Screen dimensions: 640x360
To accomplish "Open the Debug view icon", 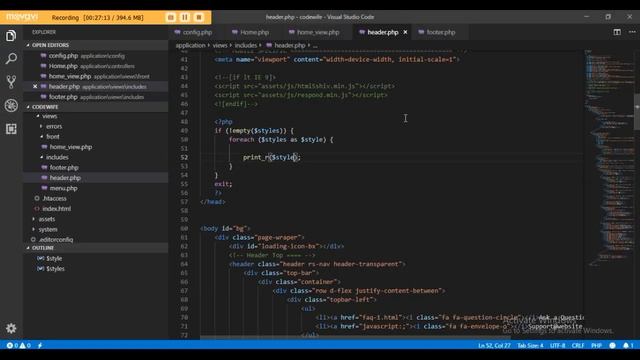I will (x=11, y=105).
